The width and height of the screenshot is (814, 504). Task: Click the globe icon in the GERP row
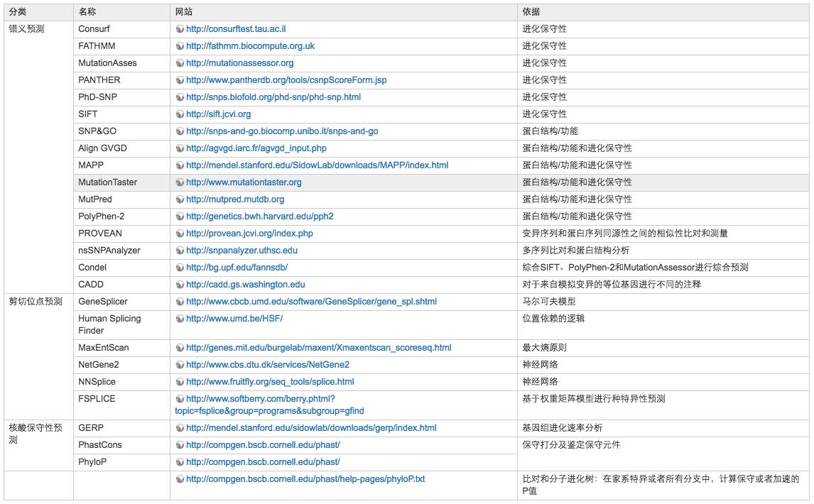(x=180, y=428)
